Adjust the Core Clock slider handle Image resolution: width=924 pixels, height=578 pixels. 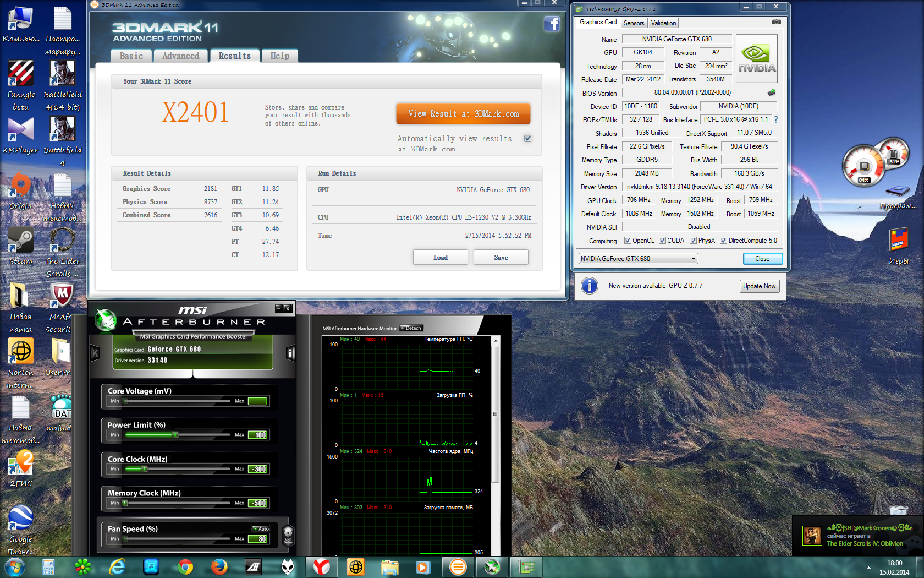(x=145, y=469)
